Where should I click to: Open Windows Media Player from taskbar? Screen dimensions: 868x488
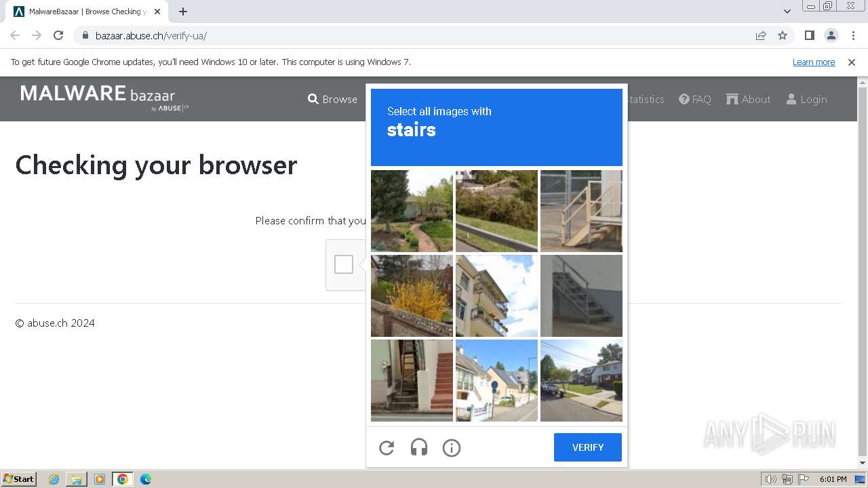(100, 479)
